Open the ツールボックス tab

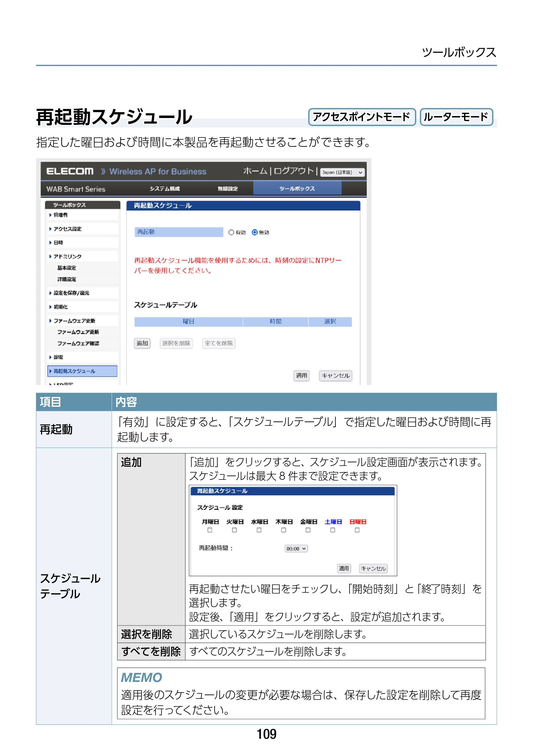(297, 189)
